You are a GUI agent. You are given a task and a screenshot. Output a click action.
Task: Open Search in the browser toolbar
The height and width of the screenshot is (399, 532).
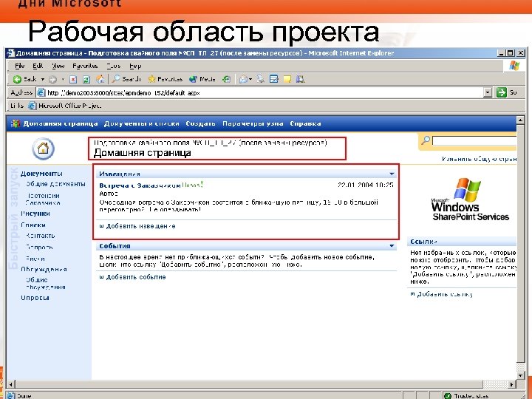tap(126, 79)
